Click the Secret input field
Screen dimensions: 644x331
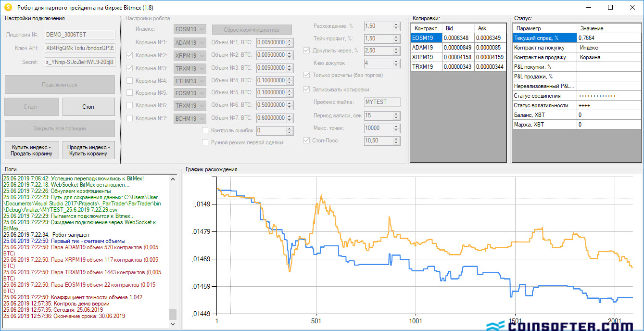[80, 62]
